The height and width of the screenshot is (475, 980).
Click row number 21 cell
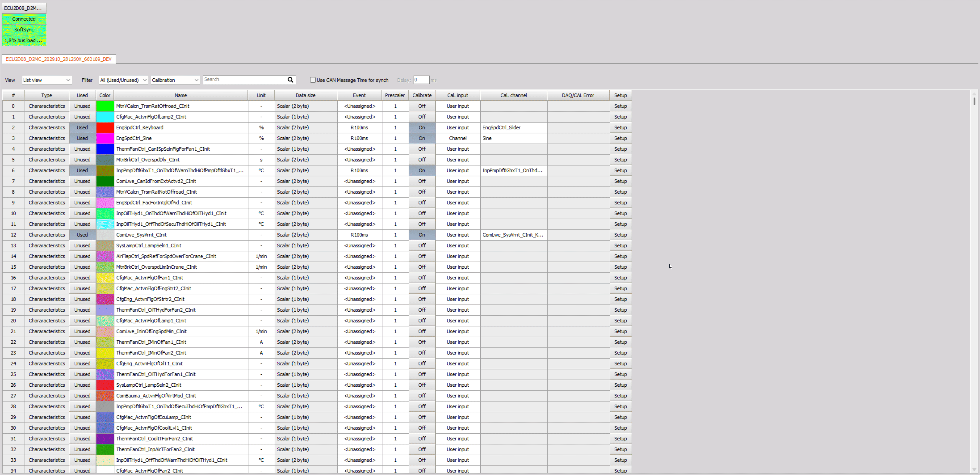(x=13, y=331)
